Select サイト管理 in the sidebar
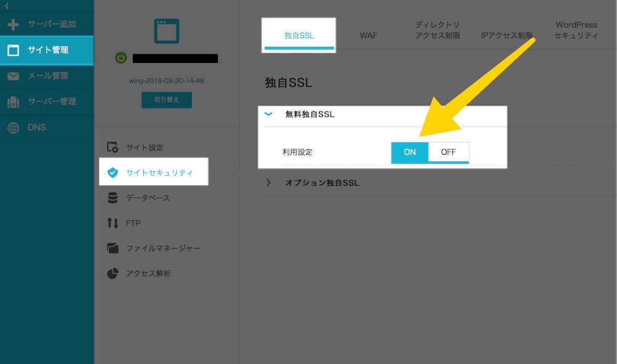Screen dimensions: 617x364 pos(47,50)
